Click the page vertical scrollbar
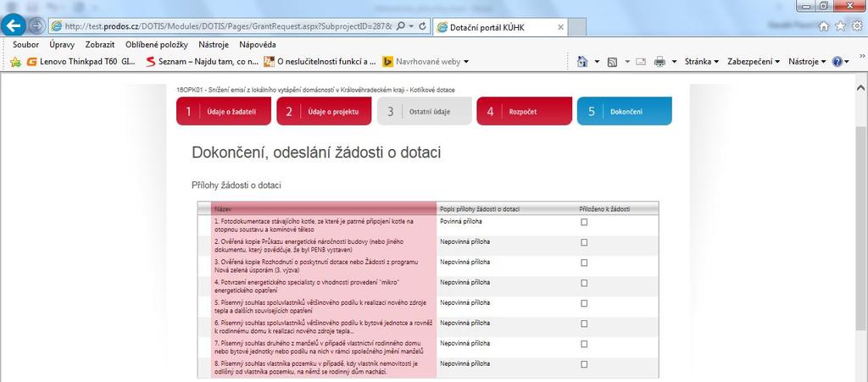 click(861, 227)
